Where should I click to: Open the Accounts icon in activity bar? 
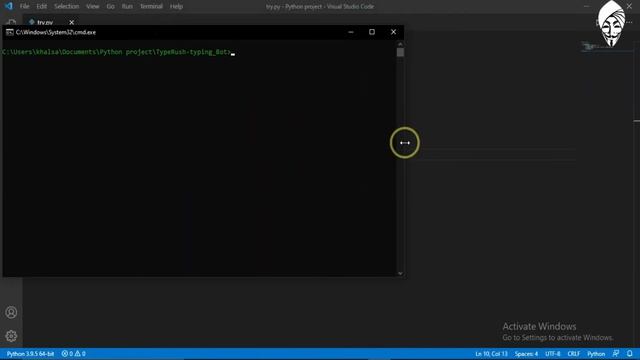(11, 312)
